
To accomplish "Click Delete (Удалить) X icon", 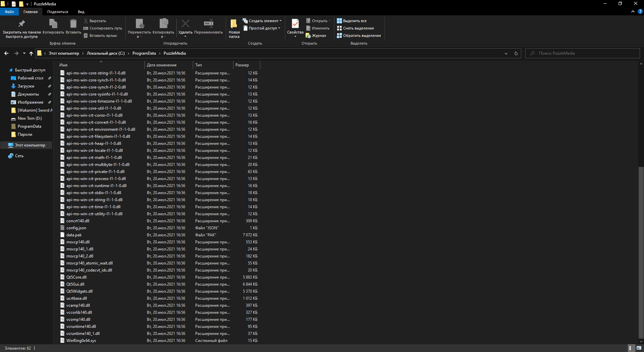I will (x=185, y=23).
